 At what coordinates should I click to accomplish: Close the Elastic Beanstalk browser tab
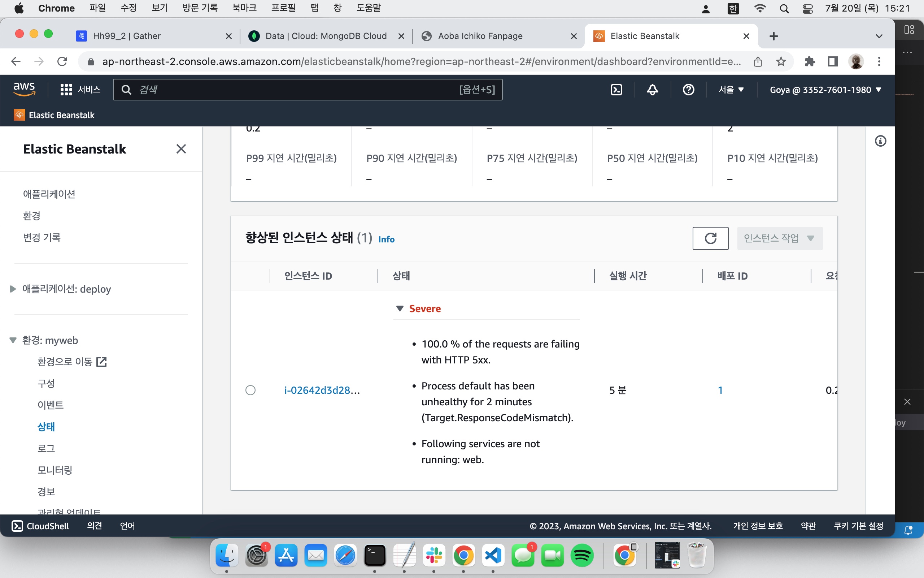click(x=746, y=36)
